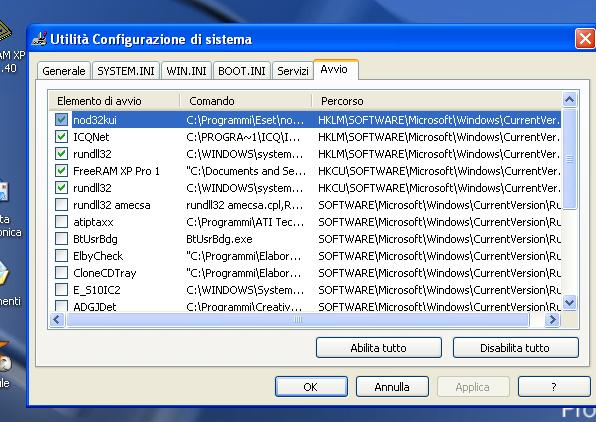
Task: Open the SYSTEM.INI tab
Action: [x=126, y=71]
